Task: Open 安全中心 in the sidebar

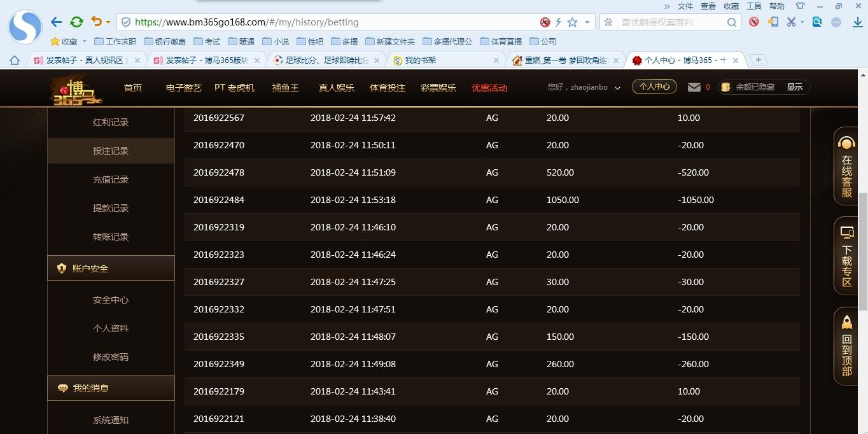Action: coord(111,300)
